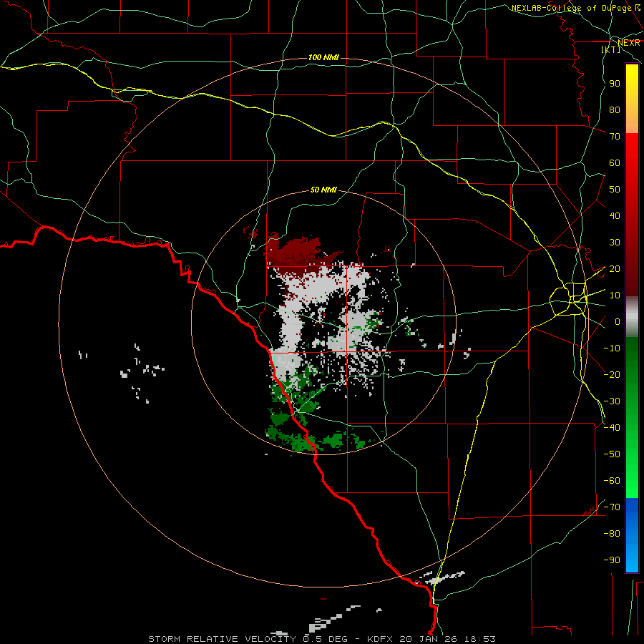Select the positive 40 knot scale label
Viewport: 644px width, 644px height.
point(615,216)
